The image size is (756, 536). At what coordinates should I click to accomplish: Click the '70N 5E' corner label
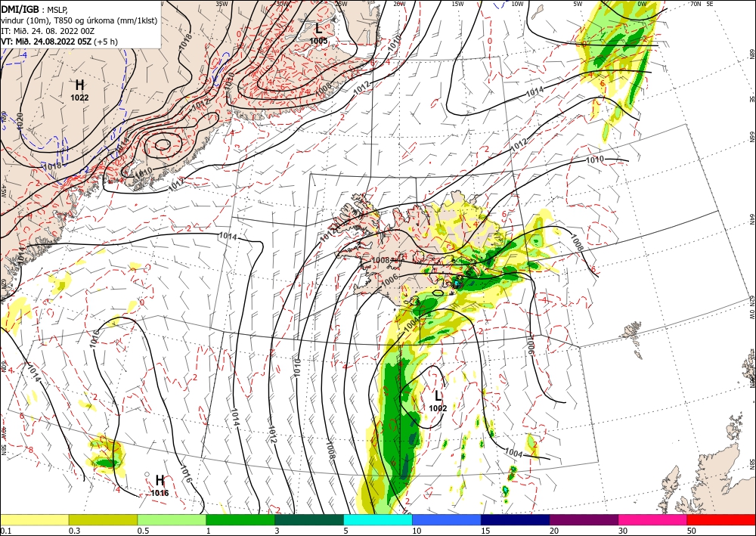pyautogui.click(x=702, y=4)
